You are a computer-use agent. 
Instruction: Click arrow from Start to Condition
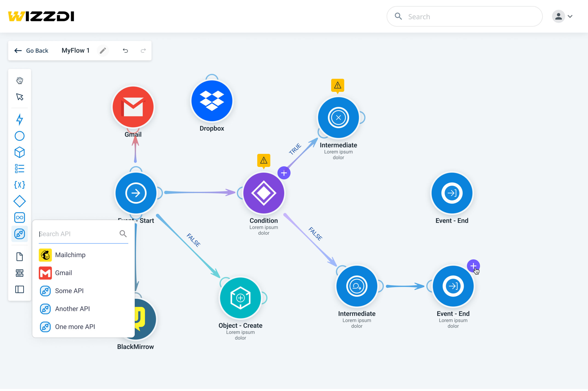click(200, 192)
